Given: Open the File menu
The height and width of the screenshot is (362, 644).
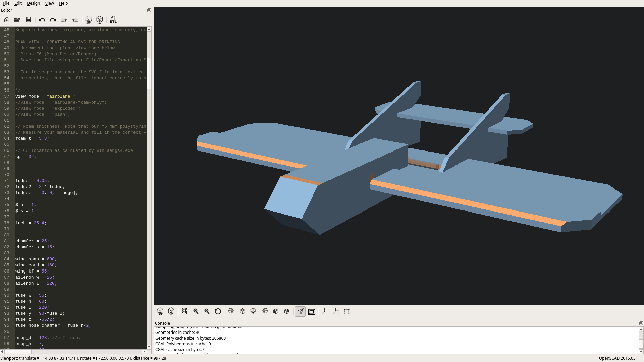Looking at the screenshot, I should (x=6, y=3).
